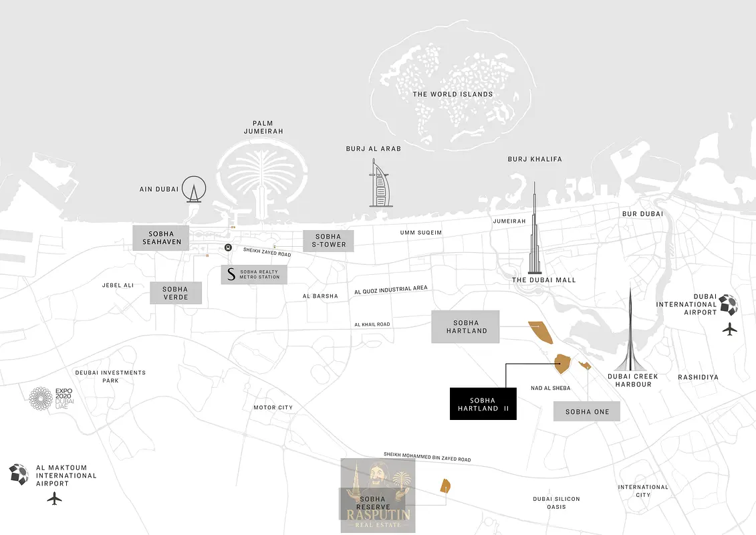Click the International City label
Viewport: 756px width, 535px height.
click(x=643, y=491)
